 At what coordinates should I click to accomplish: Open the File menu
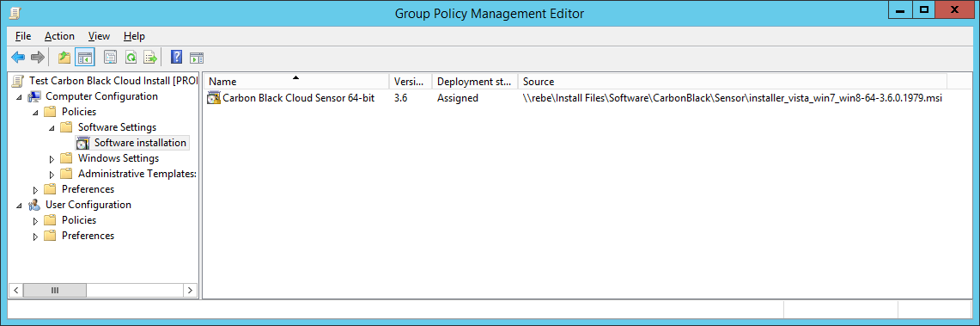(x=23, y=36)
